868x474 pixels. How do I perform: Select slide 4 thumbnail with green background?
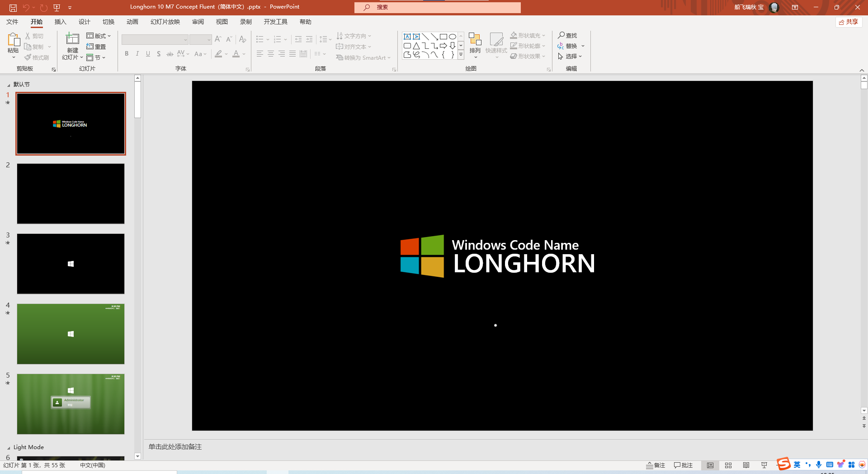pyautogui.click(x=71, y=334)
